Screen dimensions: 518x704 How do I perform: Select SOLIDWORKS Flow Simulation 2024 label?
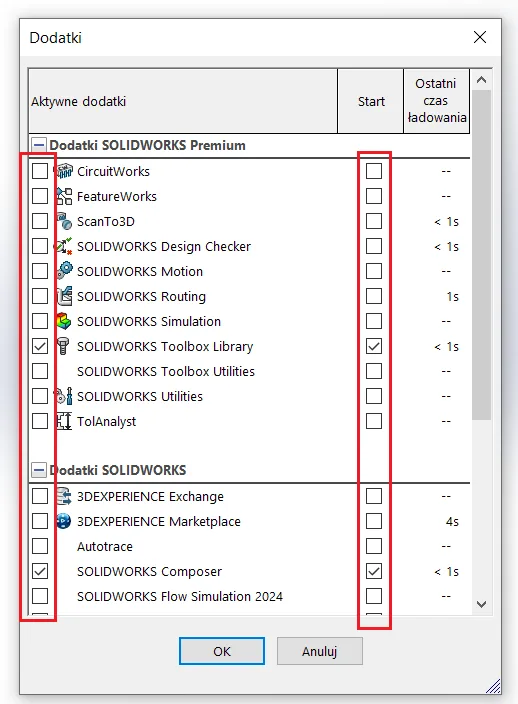(180, 596)
